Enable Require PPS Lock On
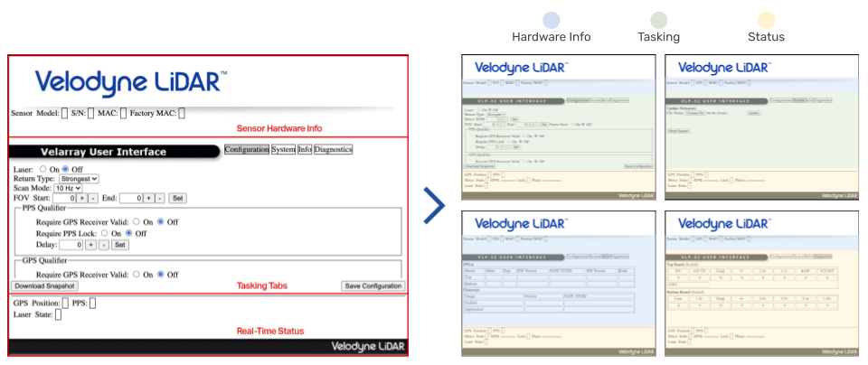Viewport: 868px width, 365px height. coord(104,233)
